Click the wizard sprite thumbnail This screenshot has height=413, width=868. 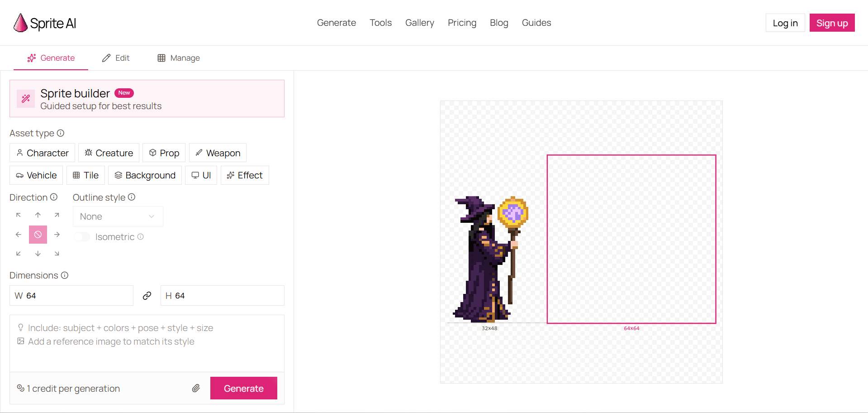[x=490, y=259]
